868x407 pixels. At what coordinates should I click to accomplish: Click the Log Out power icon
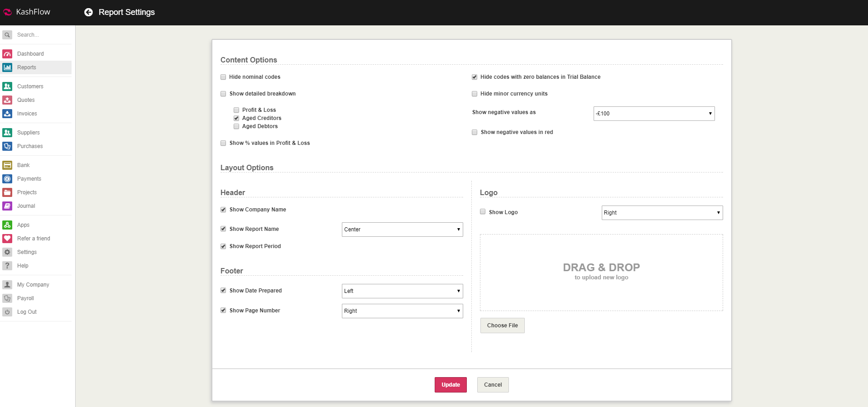click(7, 312)
